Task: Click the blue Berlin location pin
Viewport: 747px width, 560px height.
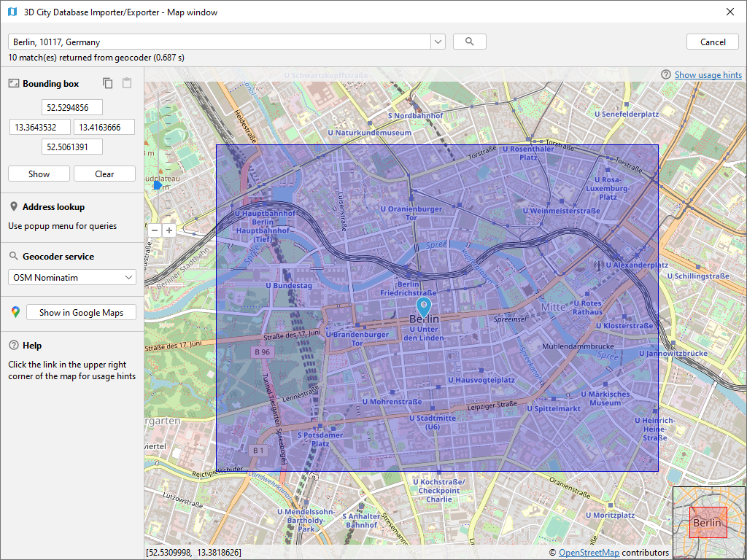Action: [x=424, y=307]
